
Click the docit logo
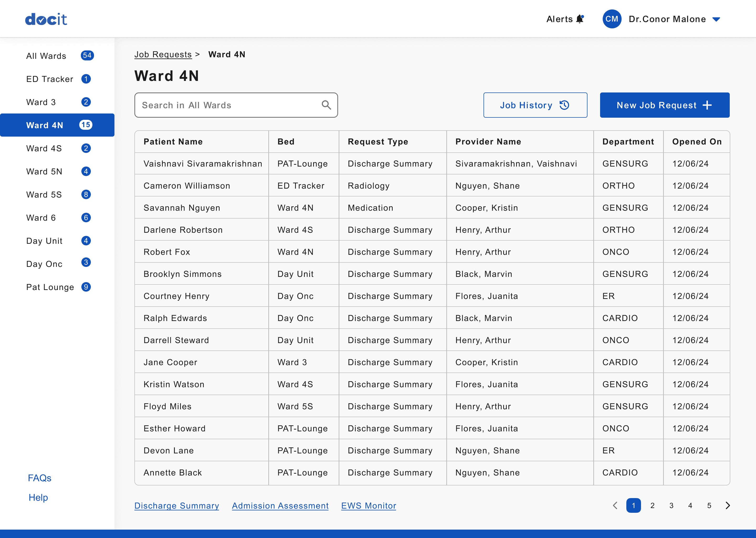[x=46, y=19]
